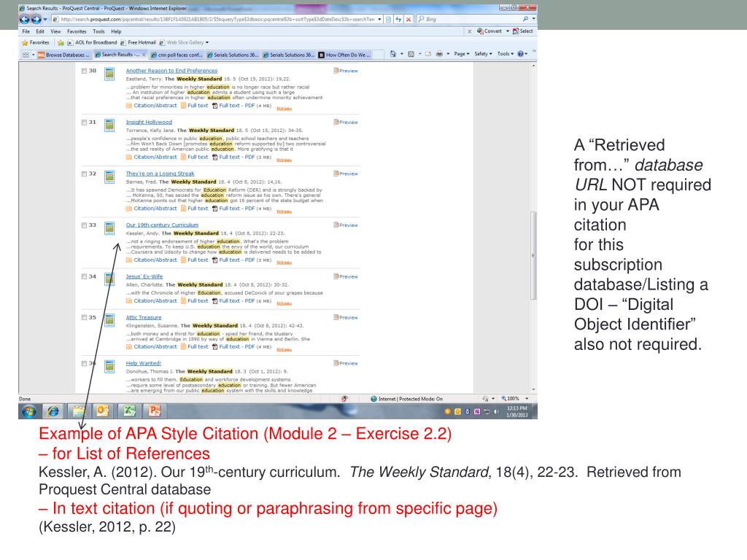Click the Select toolbar button
The image size is (747, 560).
click(x=522, y=31)
